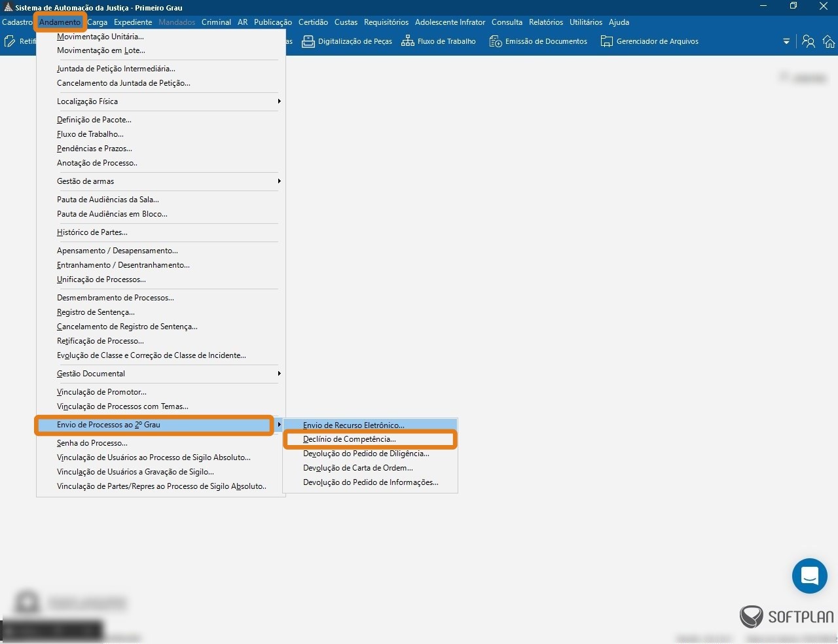Open the Relatórios menu

coord(546,22)
